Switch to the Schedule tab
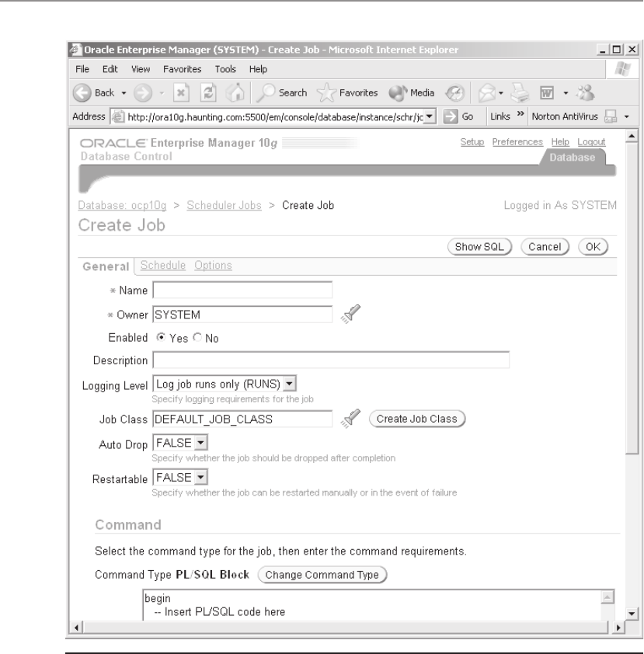The height and width of the screenshot is (654, 644). tap(162, 266)
